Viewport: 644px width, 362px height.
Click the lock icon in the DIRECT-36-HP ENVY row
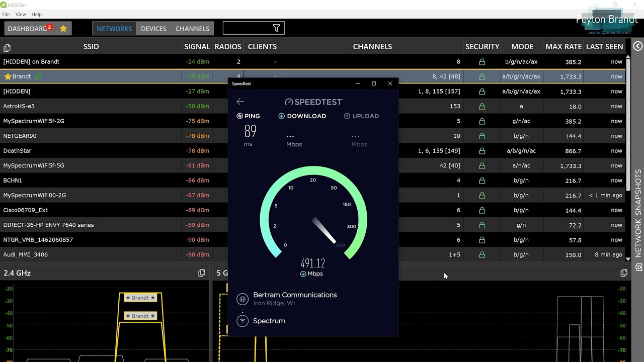click(482, 225)
